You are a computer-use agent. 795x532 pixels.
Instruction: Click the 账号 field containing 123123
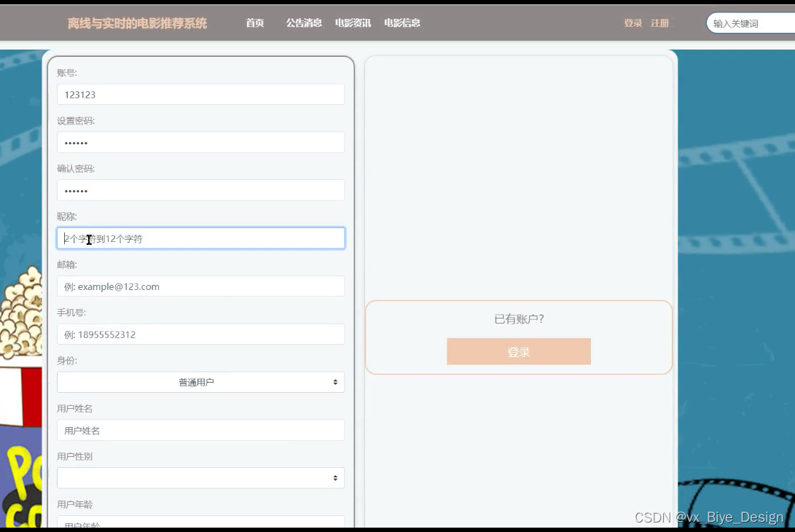click(201, 94)
